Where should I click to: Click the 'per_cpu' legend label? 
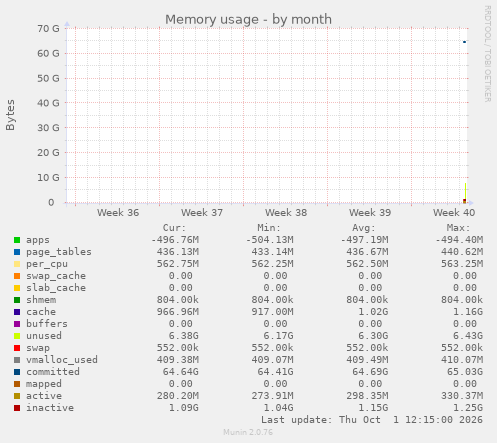click(47, 264)
